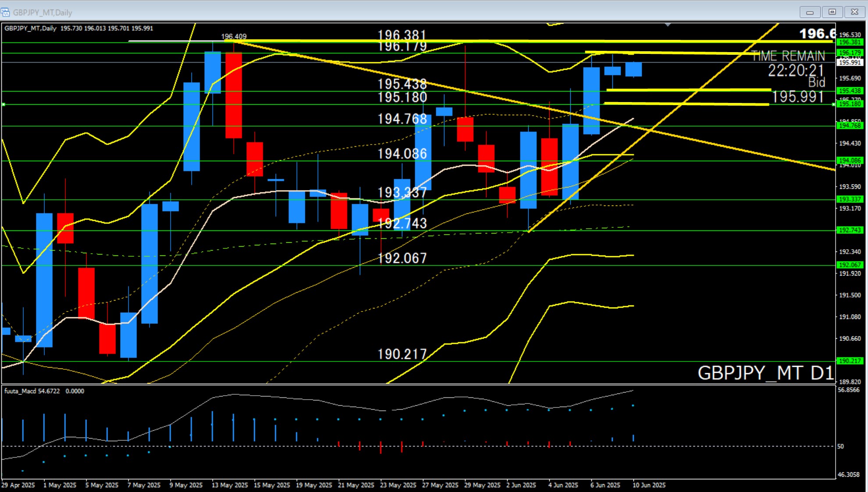Viewport: 868px width, 492px height.
Task: Click the 191.080 price scale value
Action: (850, 317)
